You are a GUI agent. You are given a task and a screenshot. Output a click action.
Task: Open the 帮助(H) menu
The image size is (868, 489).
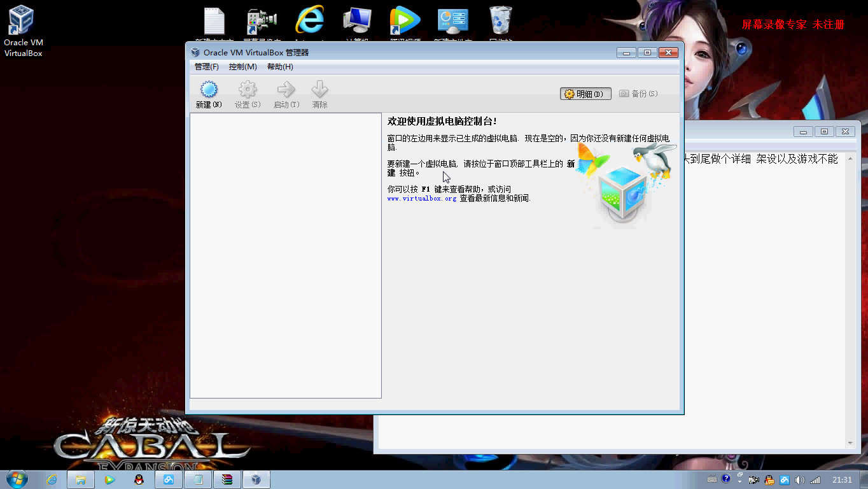click(x=280, y=67)
